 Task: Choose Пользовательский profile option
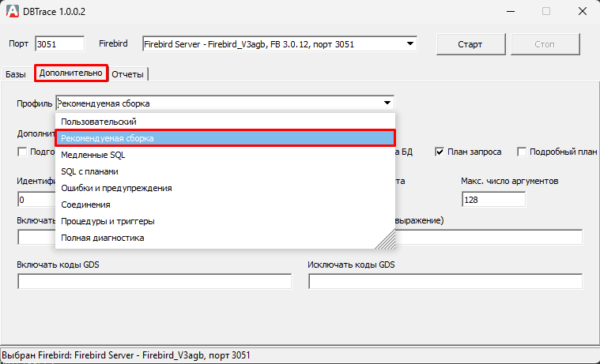pos(225,122)
